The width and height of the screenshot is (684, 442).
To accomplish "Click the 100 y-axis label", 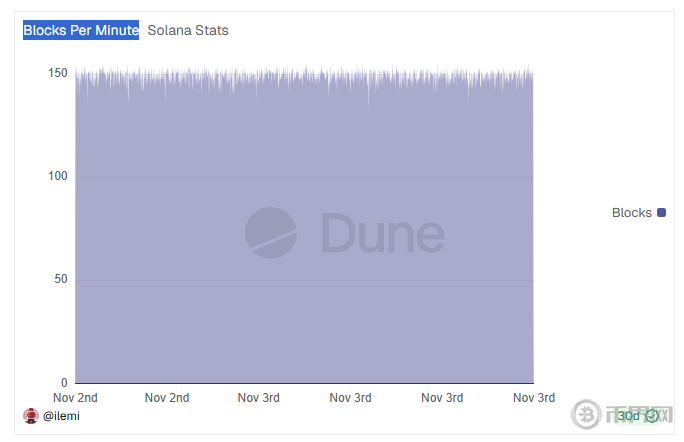I will (x=58, y=177).
